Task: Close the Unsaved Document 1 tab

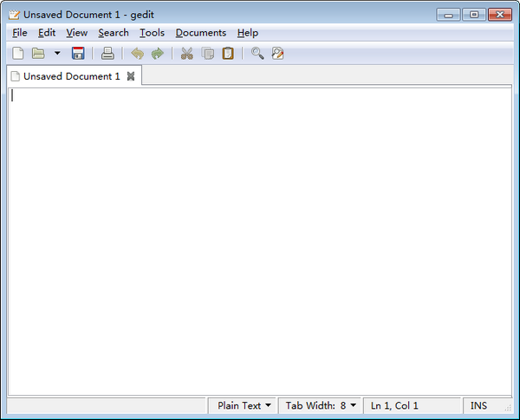Action: pos(131,76)
